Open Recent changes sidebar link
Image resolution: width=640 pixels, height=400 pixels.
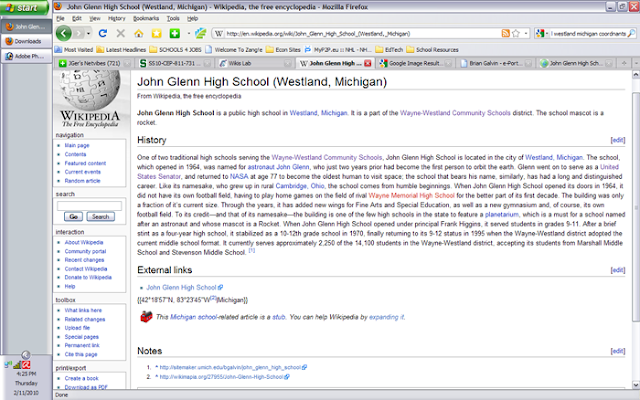tap(84, 260)
